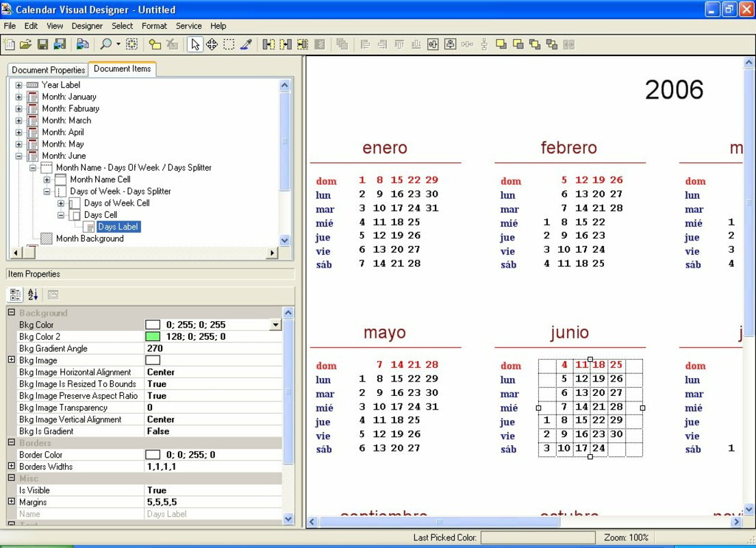Open the Service menu

click(188, 25)
